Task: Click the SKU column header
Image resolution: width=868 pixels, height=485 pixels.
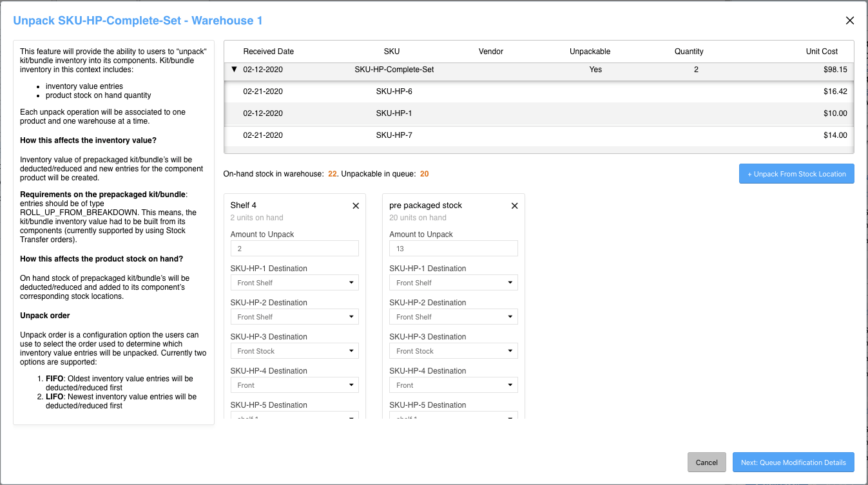Action: click(392, 52)
